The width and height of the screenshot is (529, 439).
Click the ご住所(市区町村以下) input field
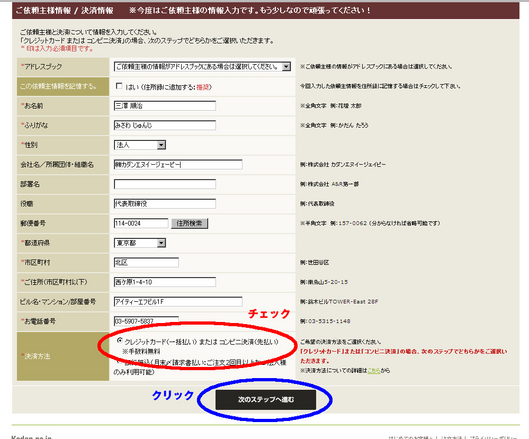[x=165, y=282]
